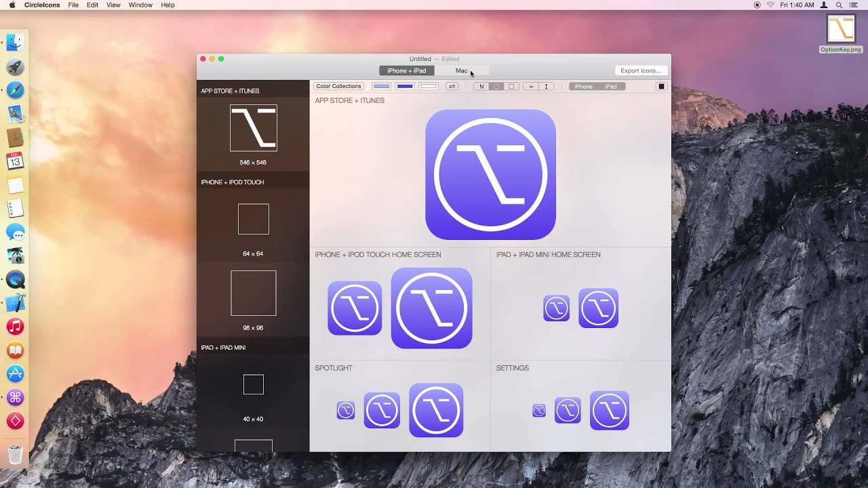The image size is (868, 488).
Task: Click the largest Spotlight icon preview
Action: click(x=436, y=410)
